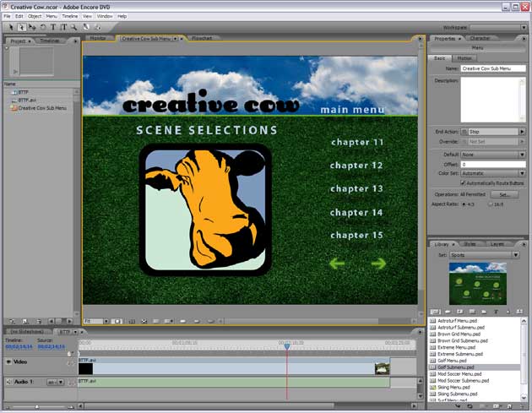Viewport: 532px width, 413px height.
Task: Click the BTTF timeline item icon
Action: [14, 92]
